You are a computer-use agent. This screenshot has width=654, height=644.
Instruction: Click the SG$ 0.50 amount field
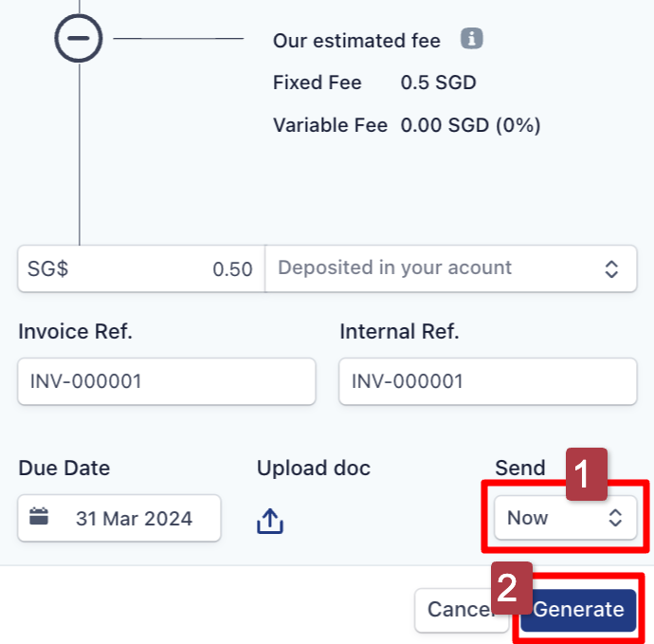(x=140, y=268)
